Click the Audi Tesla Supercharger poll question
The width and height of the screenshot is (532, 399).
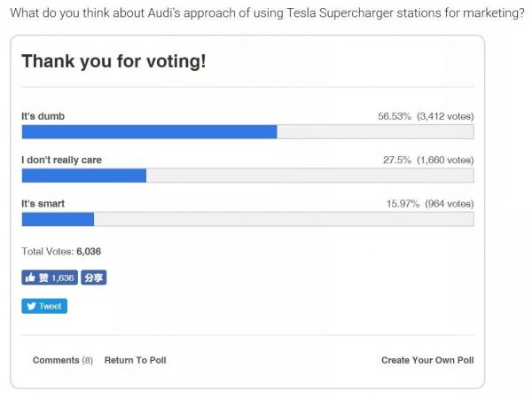265,12
